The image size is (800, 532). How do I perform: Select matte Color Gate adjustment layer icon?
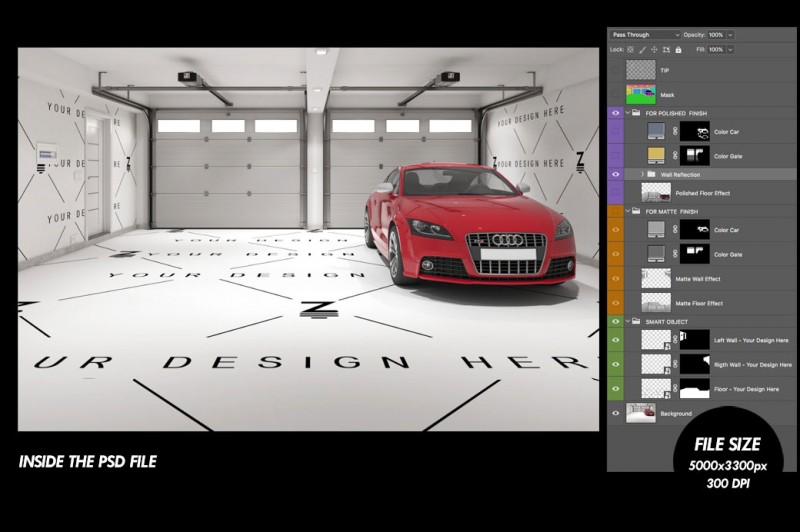[656, 254]
